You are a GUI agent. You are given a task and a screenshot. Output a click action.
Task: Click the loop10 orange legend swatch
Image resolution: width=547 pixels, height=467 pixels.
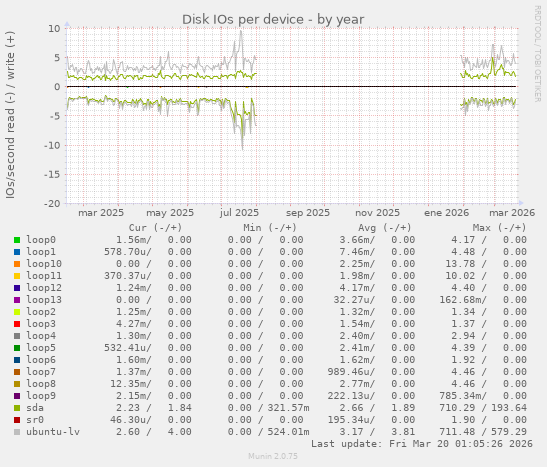[17, 264]
